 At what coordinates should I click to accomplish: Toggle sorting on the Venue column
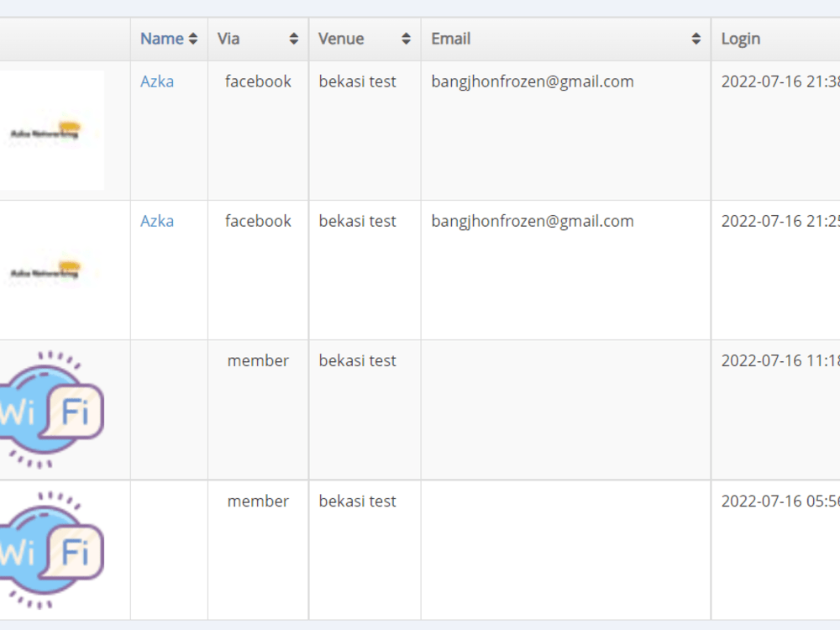point(365,39)
